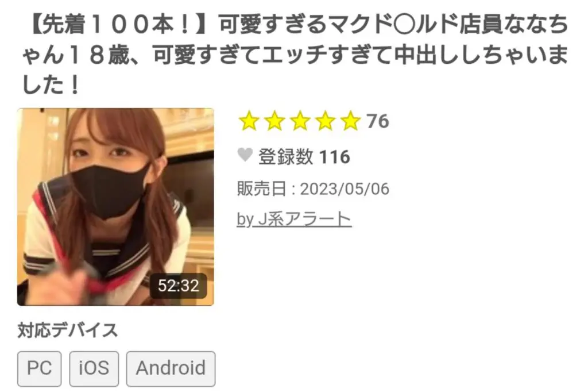The width and height of the screenshot is (588, 392).
Task: Select the fifth yellow rating star
Action: coord(351,121)
